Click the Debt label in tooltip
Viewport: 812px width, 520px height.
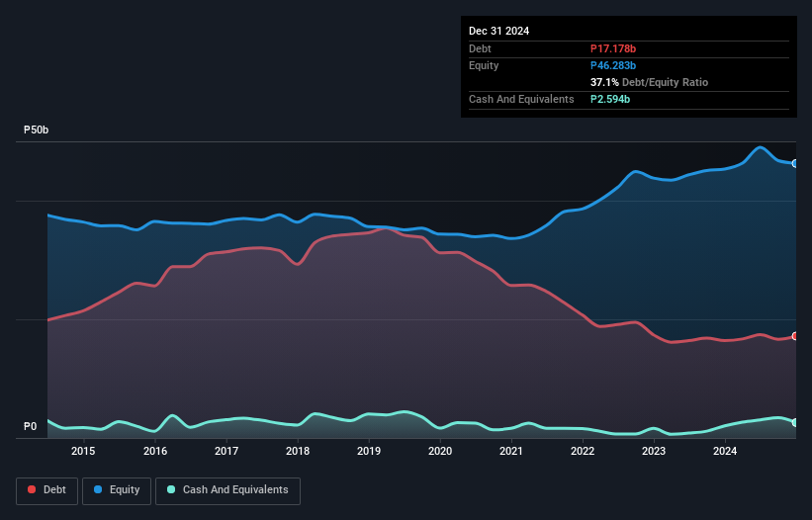pos(480,48)
